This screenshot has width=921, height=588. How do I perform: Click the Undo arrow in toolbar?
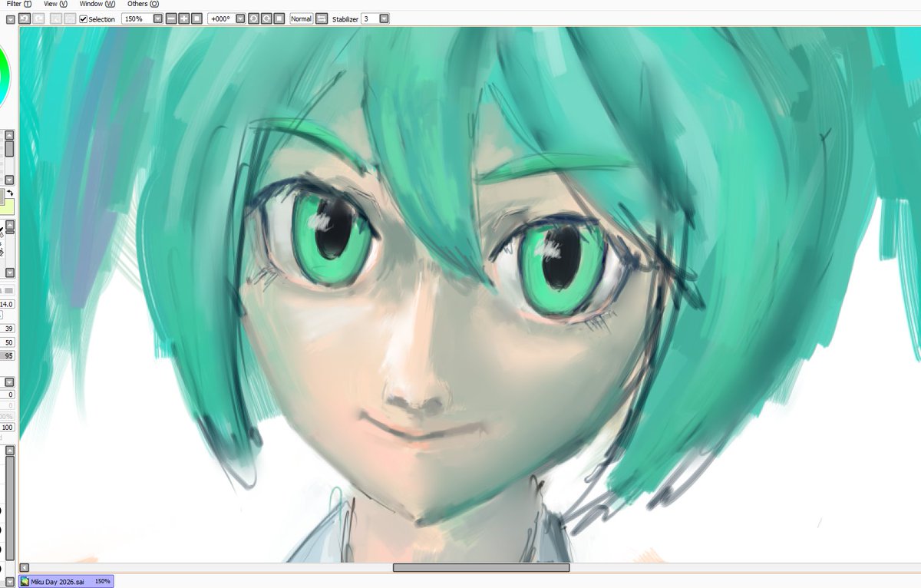[25, 18]
